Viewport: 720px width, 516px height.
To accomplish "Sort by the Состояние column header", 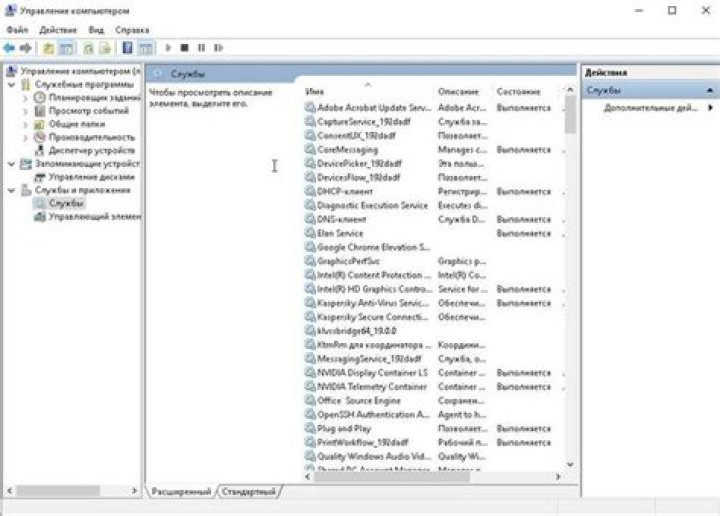I will pyautogui.click(x=518, y=92).
